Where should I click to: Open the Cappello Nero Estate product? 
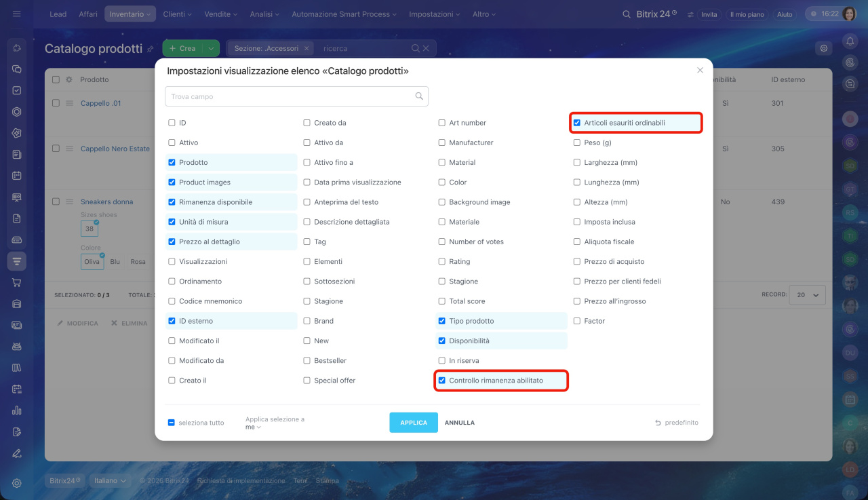(115, 149)
